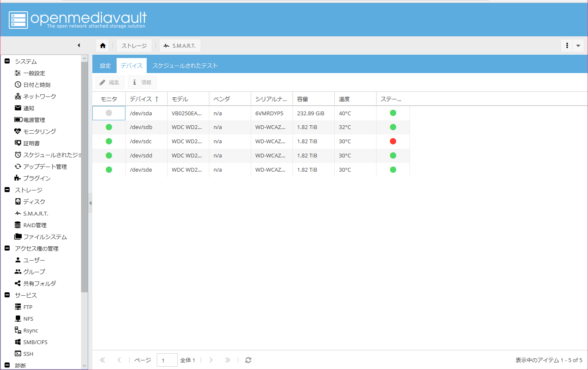Viewport: 588px width, 370px height.
Task: Click the 情報 button in toolbar
Action: coord(142,82)
